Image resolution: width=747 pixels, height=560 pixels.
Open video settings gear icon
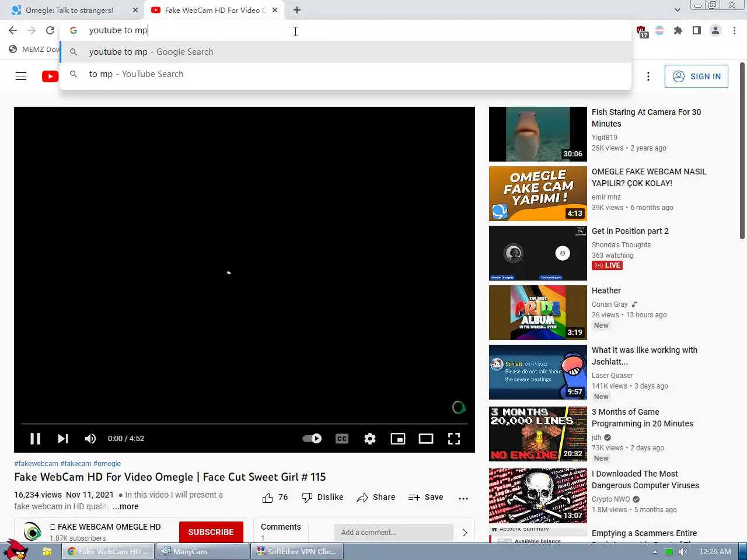[x=370, y=439]
